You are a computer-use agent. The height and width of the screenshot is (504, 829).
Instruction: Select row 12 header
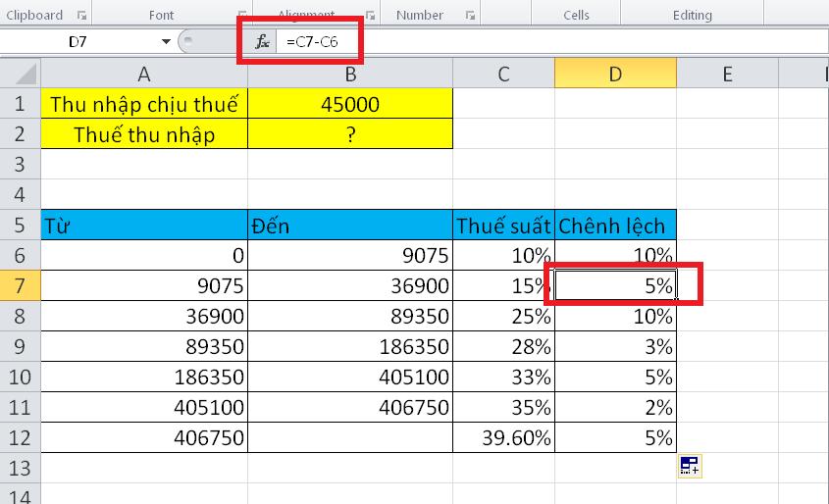coord(20,437)
